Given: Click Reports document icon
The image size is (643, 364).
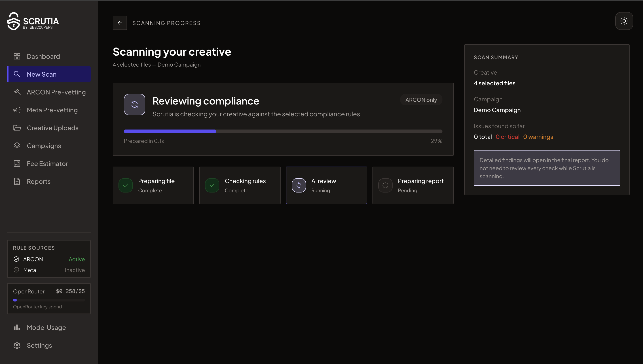Looking at the screenshot, I should click(x=17, y=181).
